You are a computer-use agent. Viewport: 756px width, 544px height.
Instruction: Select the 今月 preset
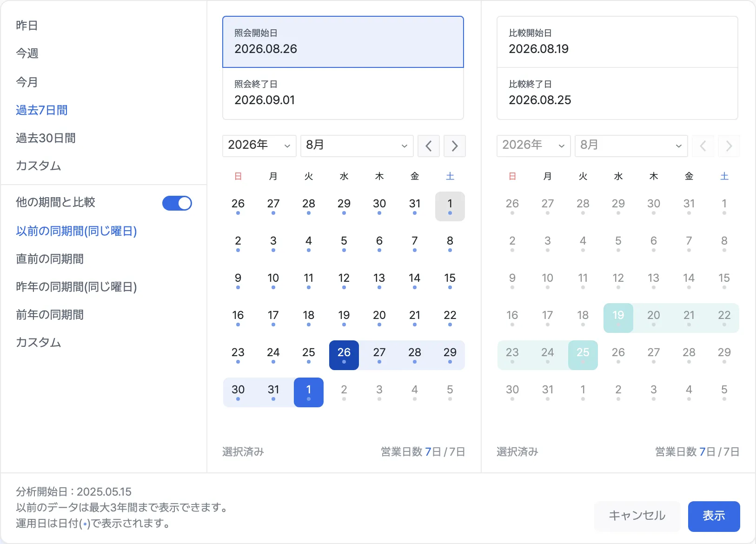(27, 82)
